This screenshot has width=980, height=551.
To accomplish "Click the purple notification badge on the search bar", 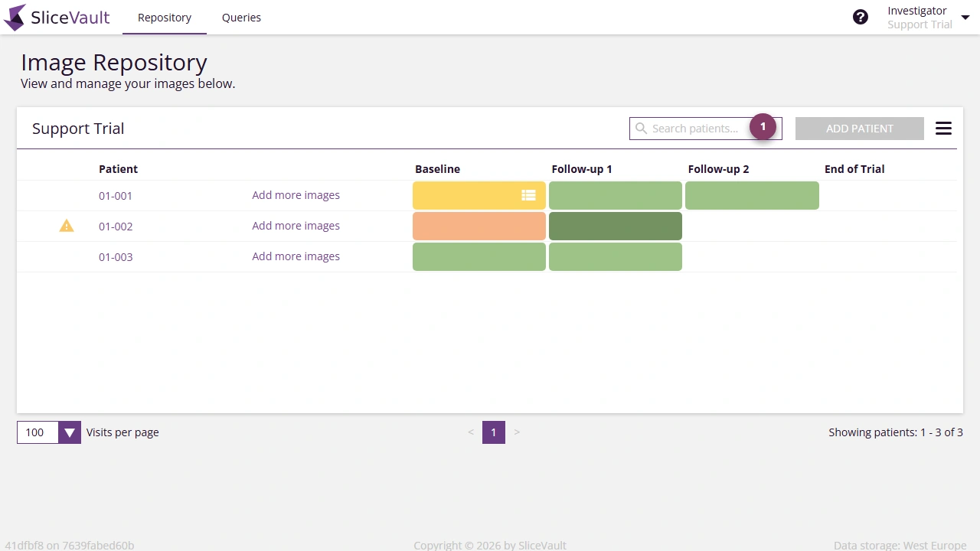I will click(763, 126).
